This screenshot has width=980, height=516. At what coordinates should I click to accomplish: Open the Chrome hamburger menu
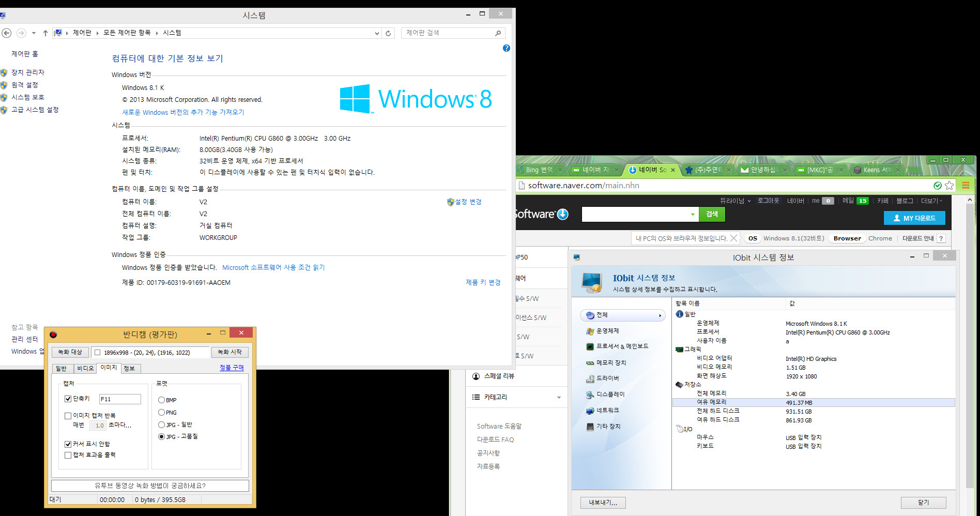(966, 185)
